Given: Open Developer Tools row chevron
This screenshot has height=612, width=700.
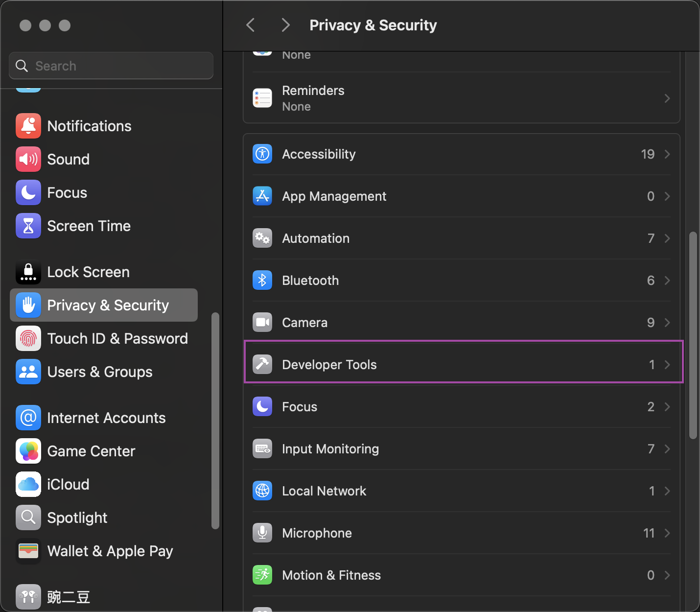Looking at the screenshot, I should coord(667,365).
